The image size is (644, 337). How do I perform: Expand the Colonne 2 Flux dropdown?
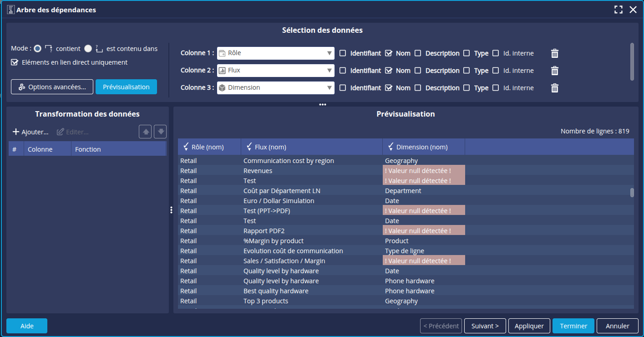coord(275,71)
